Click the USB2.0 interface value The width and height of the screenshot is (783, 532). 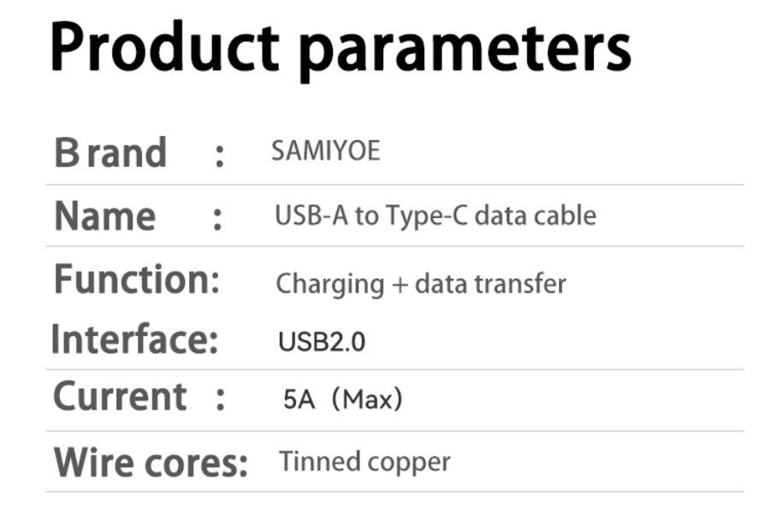click(322, 342)
